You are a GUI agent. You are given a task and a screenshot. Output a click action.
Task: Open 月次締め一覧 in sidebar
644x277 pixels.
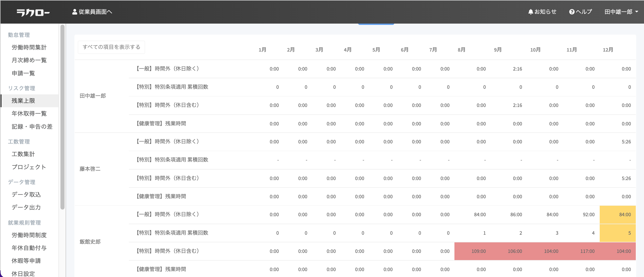click(x=29, y=60)
